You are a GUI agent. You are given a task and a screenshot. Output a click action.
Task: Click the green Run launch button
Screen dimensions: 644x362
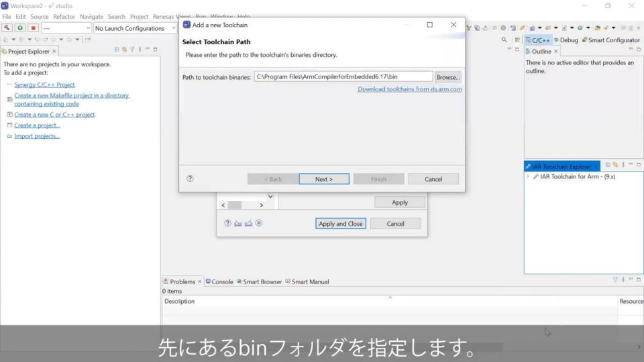(19, 28)
